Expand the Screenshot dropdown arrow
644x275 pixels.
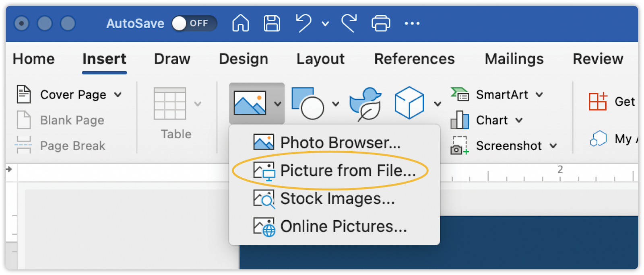(x=553, y=146)
